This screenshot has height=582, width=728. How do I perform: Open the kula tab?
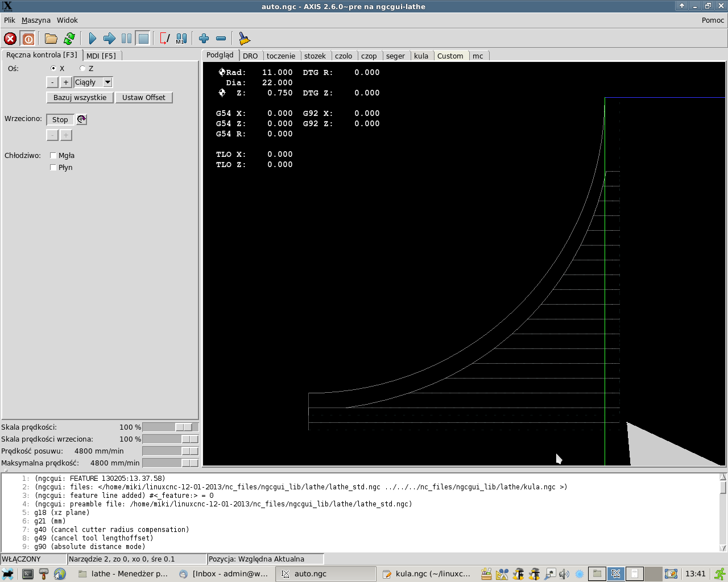421,56
